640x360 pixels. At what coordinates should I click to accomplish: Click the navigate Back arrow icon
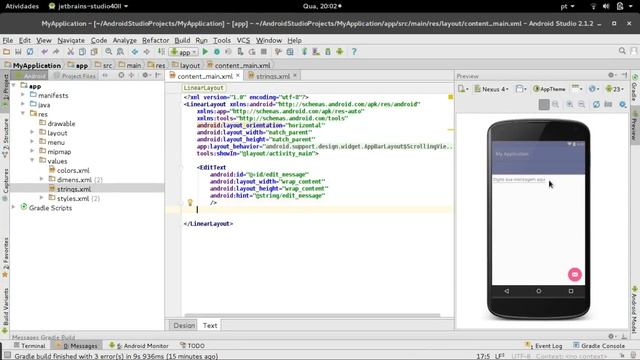(135, 52)
